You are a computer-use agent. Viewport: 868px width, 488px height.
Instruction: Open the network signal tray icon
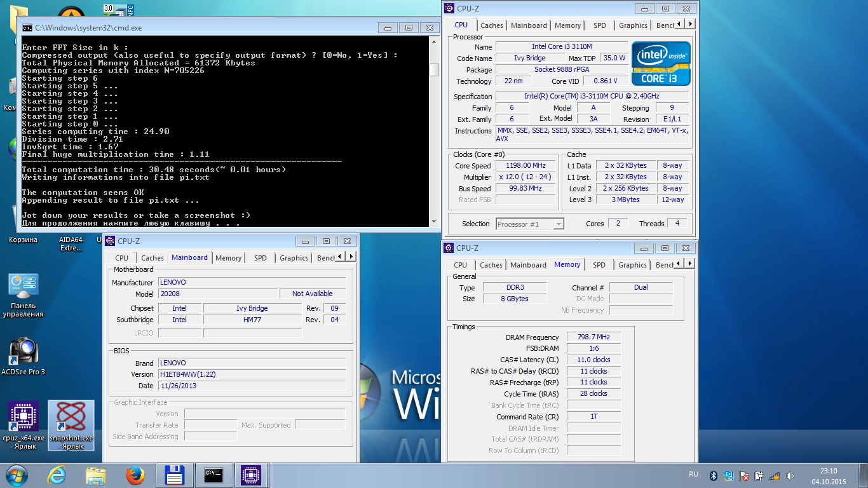tap(774, 475)
